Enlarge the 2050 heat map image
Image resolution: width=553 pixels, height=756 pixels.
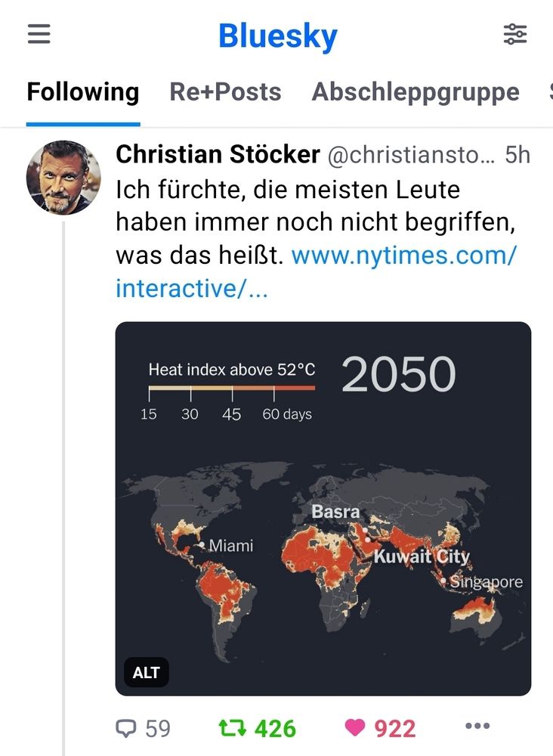click(x=323, y=509)
